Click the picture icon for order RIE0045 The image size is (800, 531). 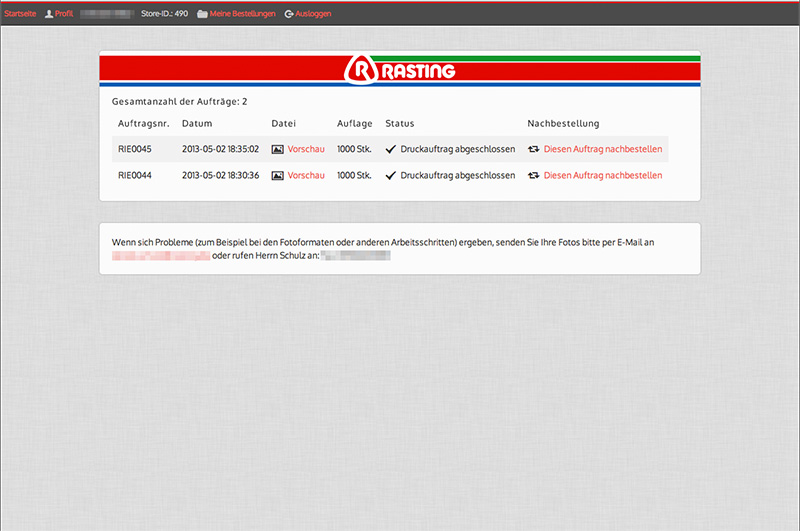click(x=278, y=149)
